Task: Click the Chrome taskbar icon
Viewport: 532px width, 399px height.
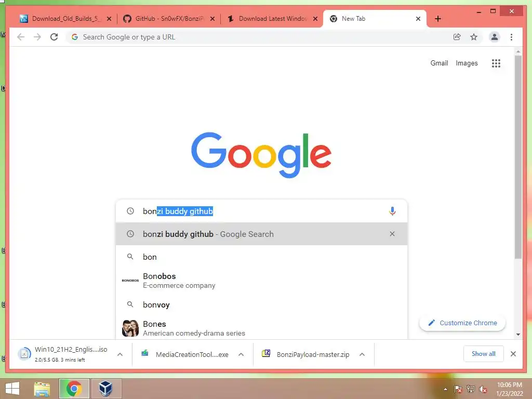Action: coord(74,389)
